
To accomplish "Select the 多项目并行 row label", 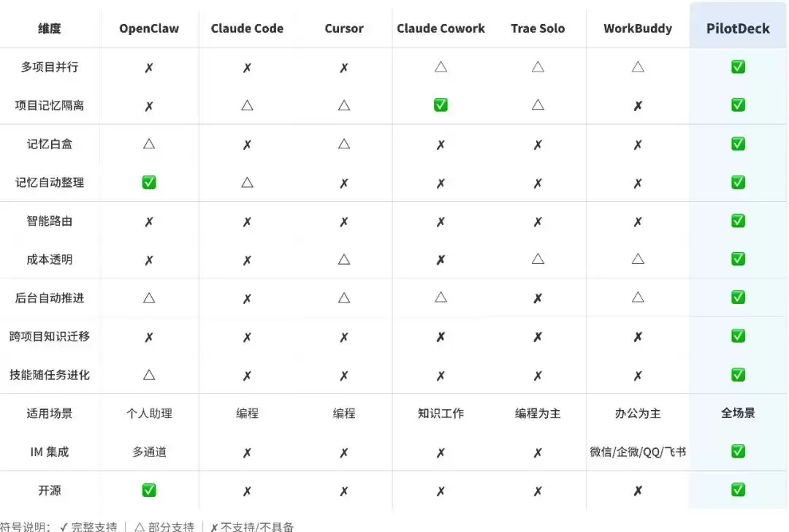I will (50, 67).
